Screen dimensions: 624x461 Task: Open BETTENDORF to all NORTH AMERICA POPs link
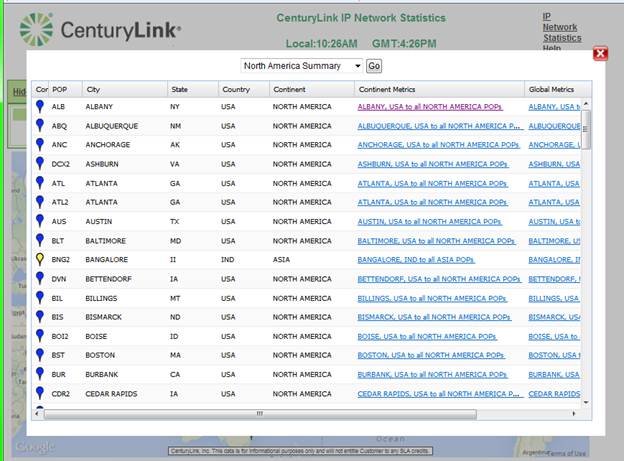click(x=439, y=279)
